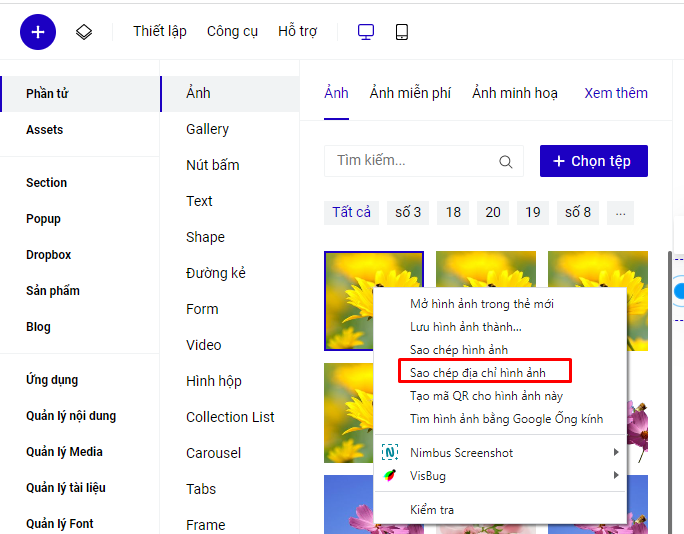
Task: Expand the Nimbus Screenshot submenu arrow
Action: (616, 453)
